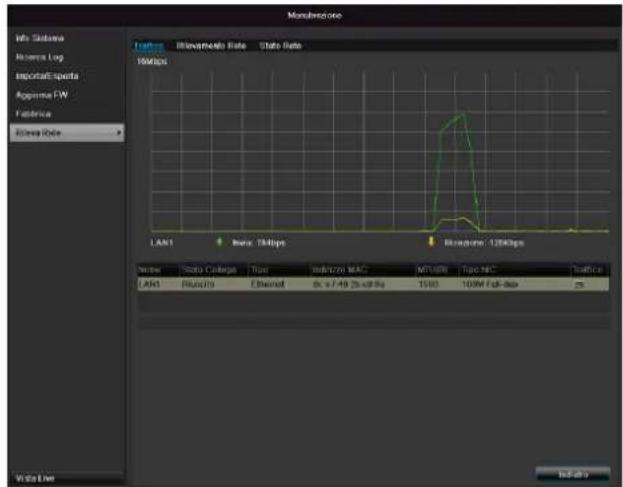This screenshot has height=487, width=623.
Task: Select the LAN1 row in table
Action: tap(373, 284)
